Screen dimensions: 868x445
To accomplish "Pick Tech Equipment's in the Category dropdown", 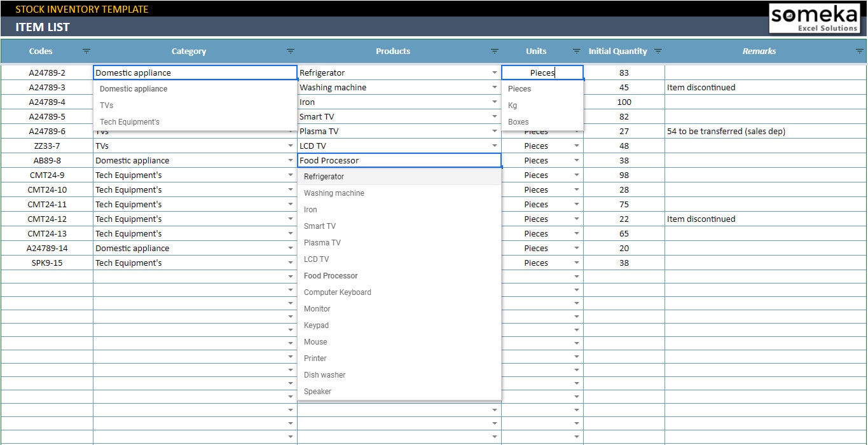I will (129, 121).
